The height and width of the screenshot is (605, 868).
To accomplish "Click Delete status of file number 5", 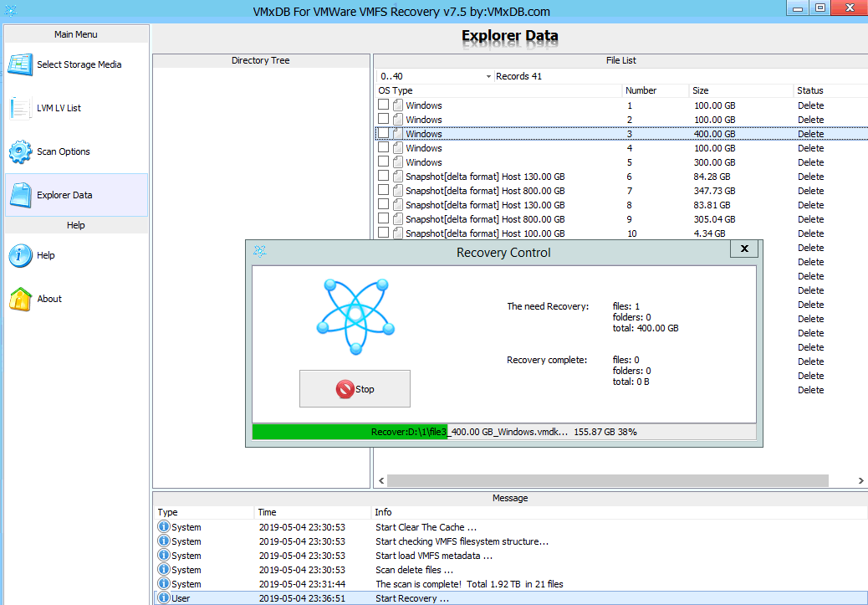I will (811, 162).
